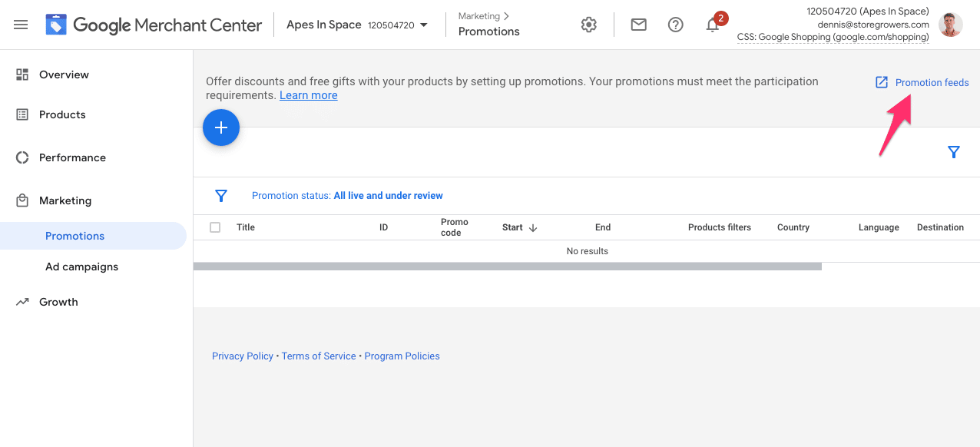Click the horizontal scrollbar under the table

point(508,267)
